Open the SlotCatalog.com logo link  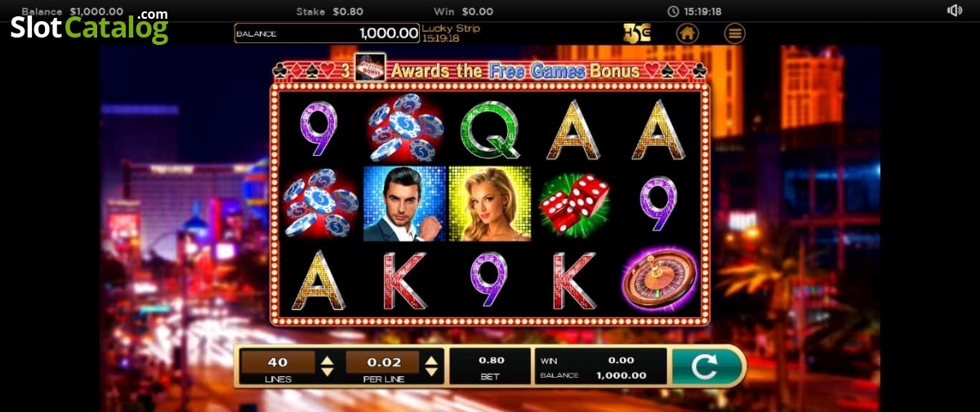coord(89,26)
